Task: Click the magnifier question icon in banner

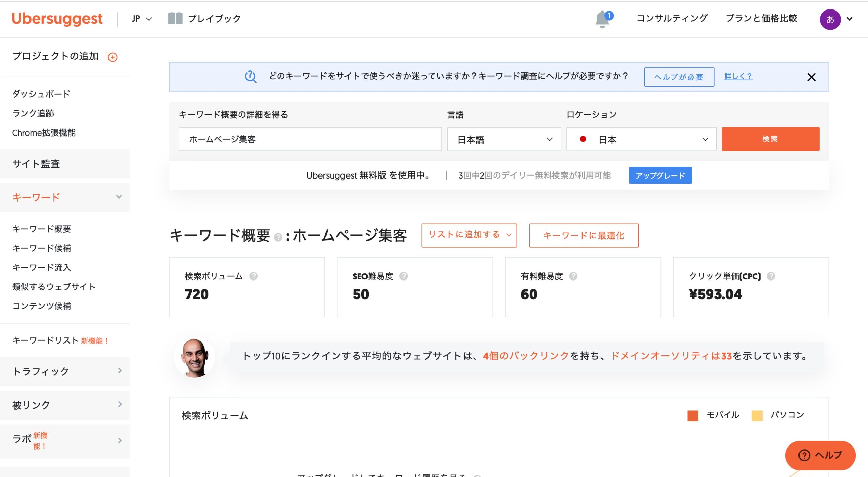Action: click(251, 77)
